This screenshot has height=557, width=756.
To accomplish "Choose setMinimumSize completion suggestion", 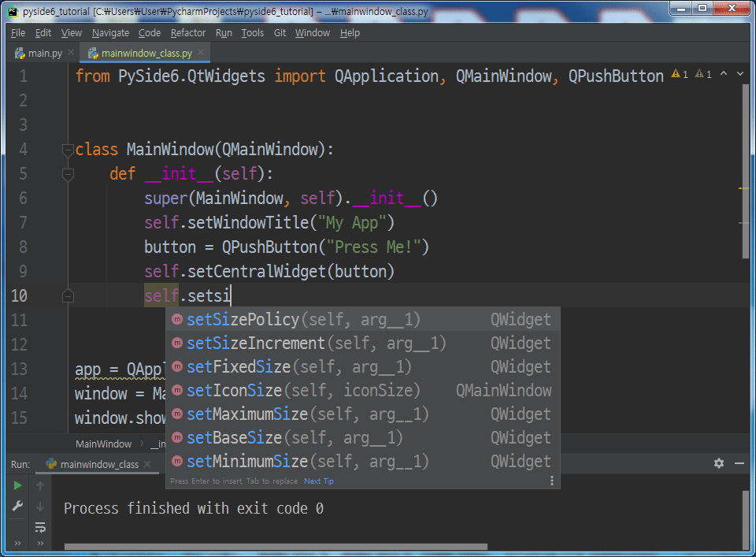I will (x=362, y=461).
